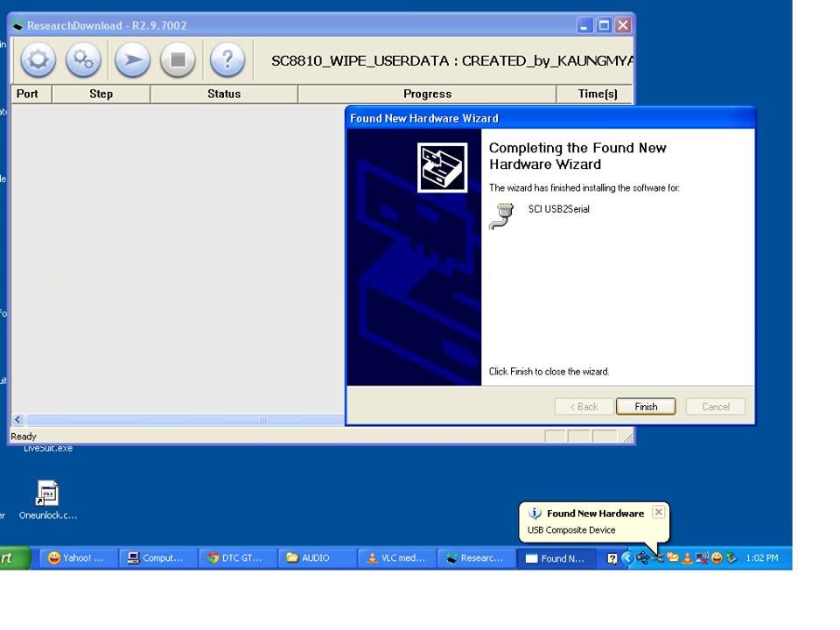Open the Help question mark icon
This screenshot has width=840, height=630.
pyautogui.click(x=227, y=60)
